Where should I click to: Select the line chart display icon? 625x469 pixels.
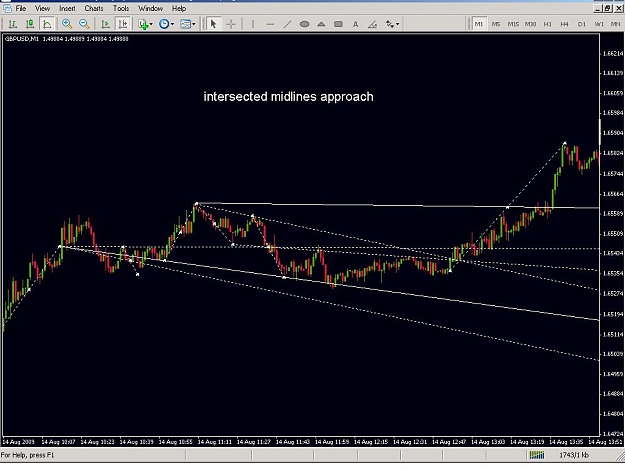tap(47, 24)
